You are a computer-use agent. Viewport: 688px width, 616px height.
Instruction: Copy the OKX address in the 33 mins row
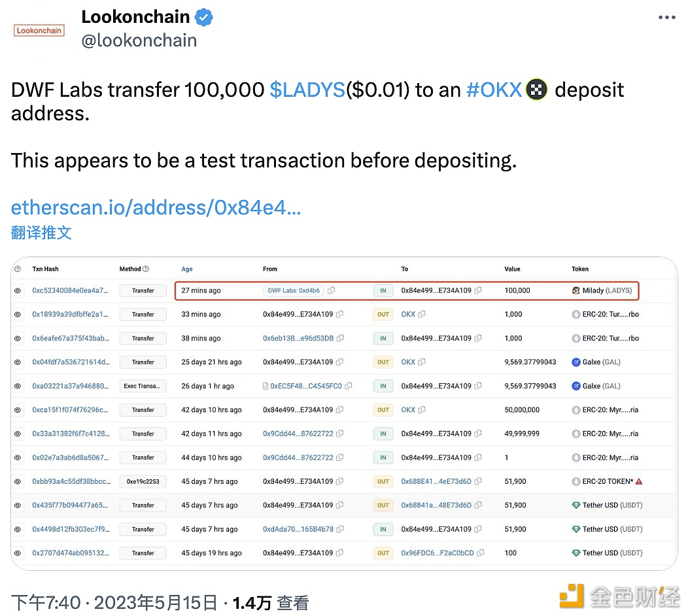click(422, 315)
